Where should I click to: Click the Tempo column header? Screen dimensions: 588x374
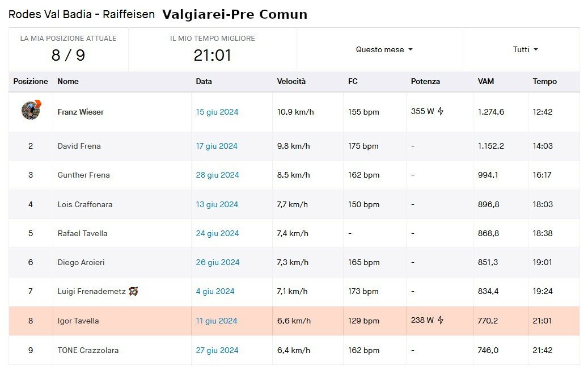[x=544, y=81]
